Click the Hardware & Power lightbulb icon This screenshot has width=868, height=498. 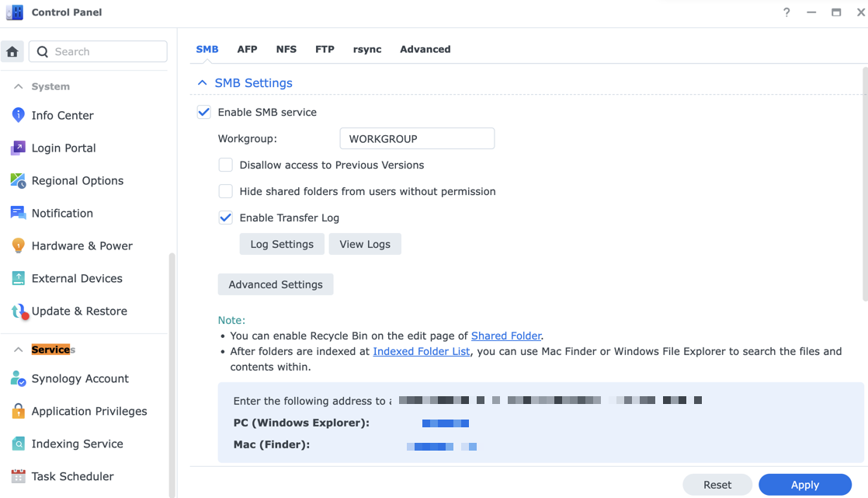coord(18,246)
